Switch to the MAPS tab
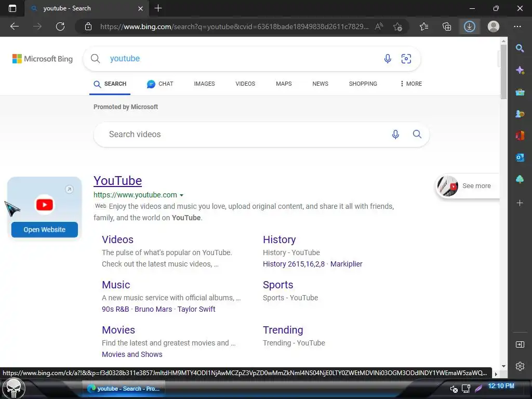The image size is (532, 399). coord(284,84)
